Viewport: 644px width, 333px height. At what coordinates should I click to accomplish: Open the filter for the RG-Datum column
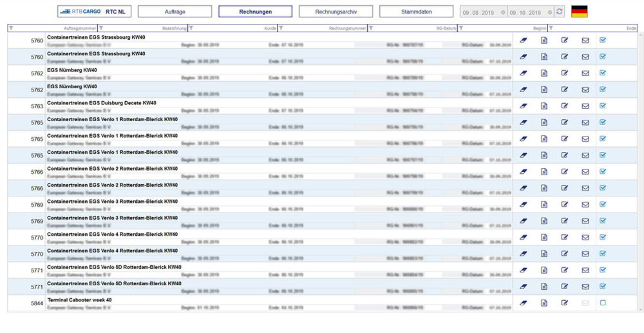[x=371, y=28]
